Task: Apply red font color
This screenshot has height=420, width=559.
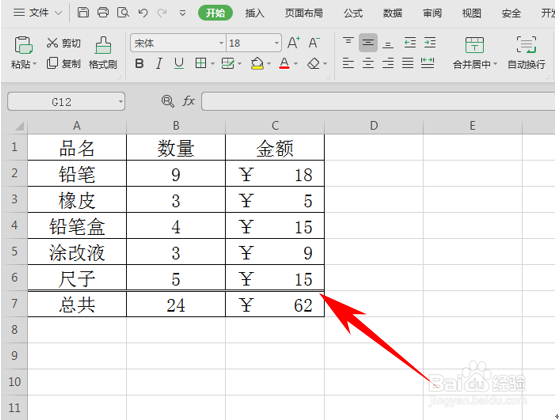Action: click(284, 63)
